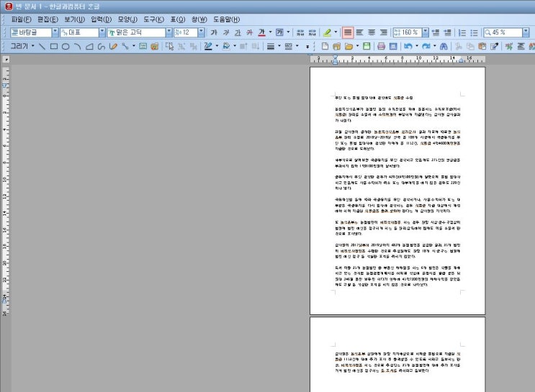The width and height of the screenshot is (535, 392).
Task: Click the save document icon
Action: [367, 46]
